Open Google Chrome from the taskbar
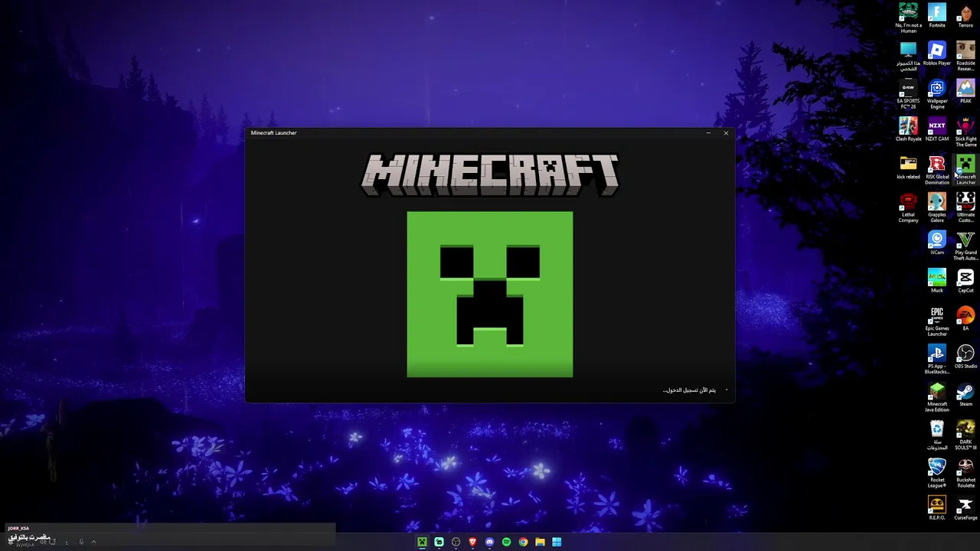The height and width of the screenshot is (551, 980). click(x=523, y=542)
